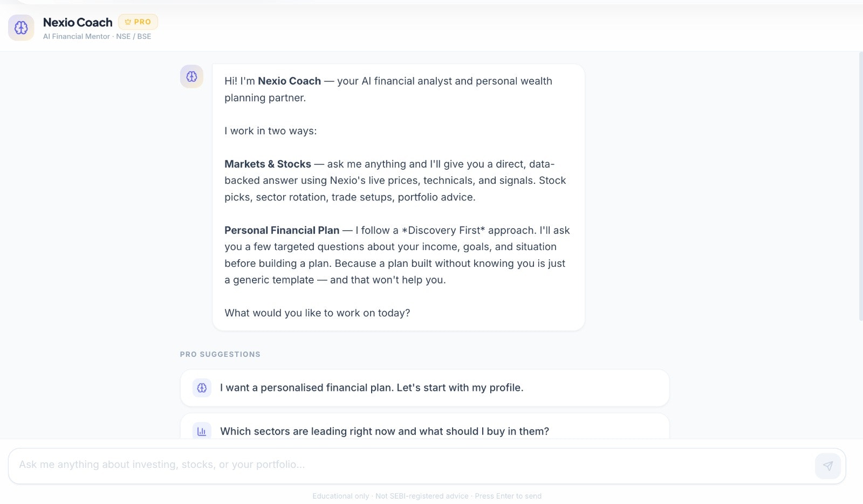Click the brain avatar beside the welcome message
This screenshot has height=504, width=863.
pyautogui.click(x=191, y=77)
